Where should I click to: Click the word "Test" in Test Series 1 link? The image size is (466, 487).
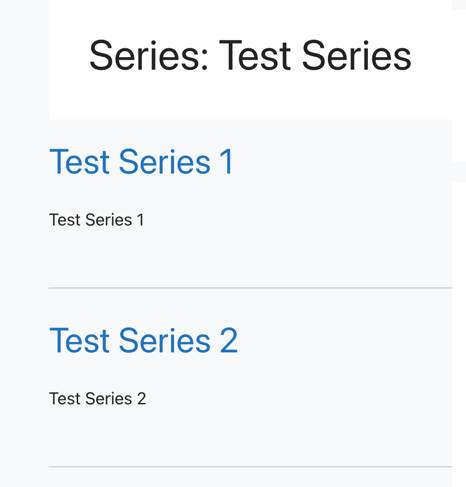pos(79,162)
